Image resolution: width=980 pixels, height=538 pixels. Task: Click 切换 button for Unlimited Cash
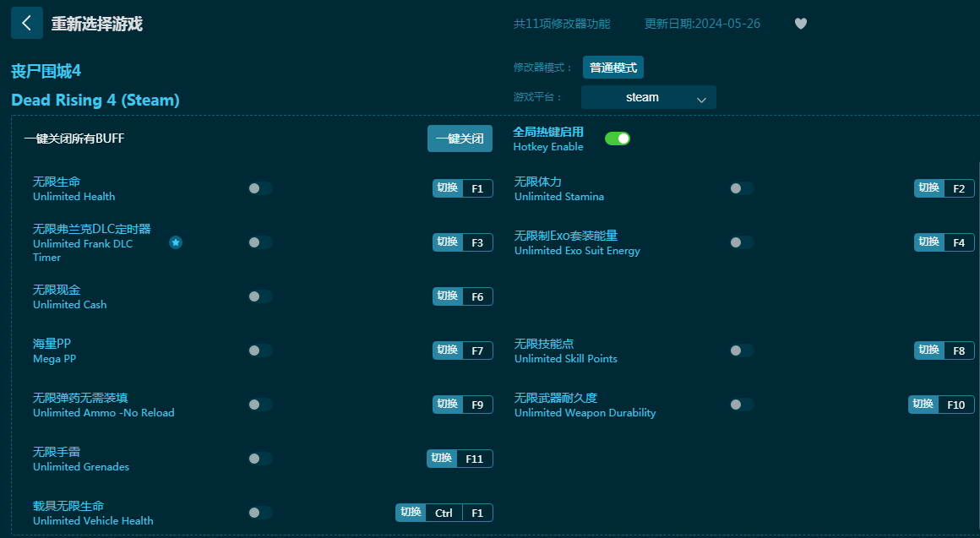[x=448, y=296]
